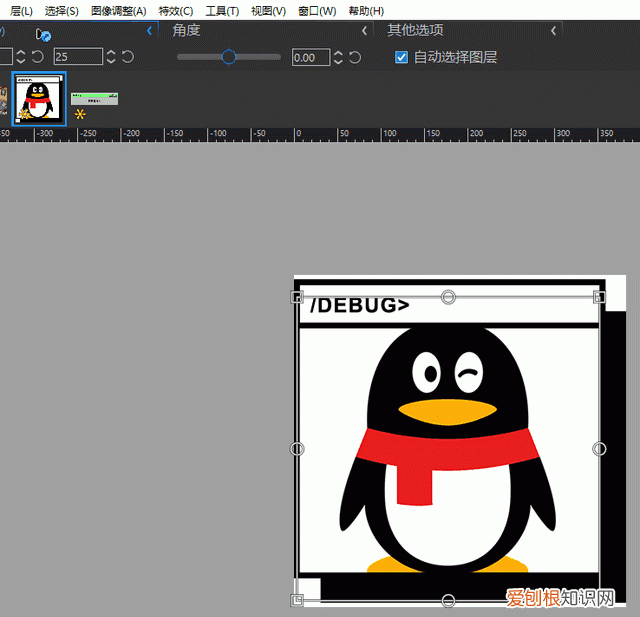This screenshot has height=617, width=640.
Task: Reset the angle with the circular arrow icon
Action: (x=355, y=57)
